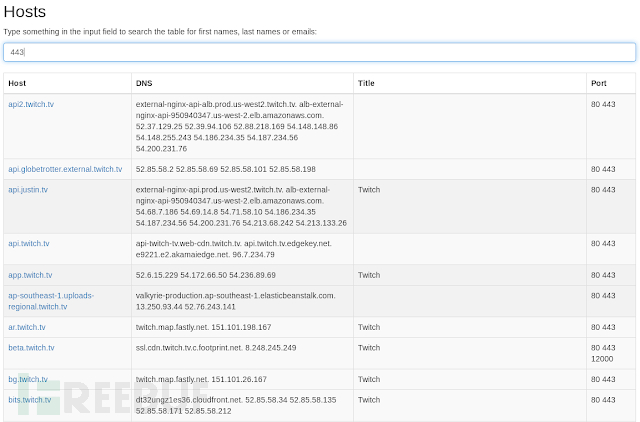Select DNS cell of app.twitch.tv row

tap(242, 275)
